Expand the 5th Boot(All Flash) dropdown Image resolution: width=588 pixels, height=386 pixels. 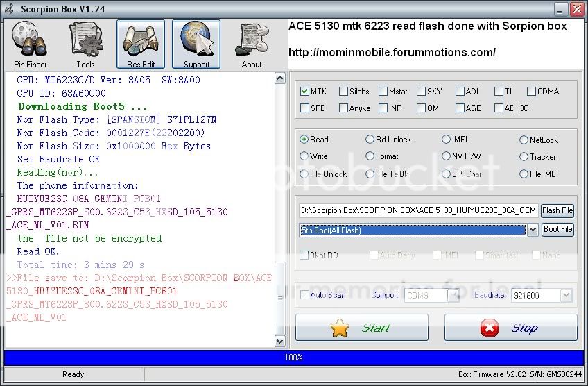[x=533, y=230]
